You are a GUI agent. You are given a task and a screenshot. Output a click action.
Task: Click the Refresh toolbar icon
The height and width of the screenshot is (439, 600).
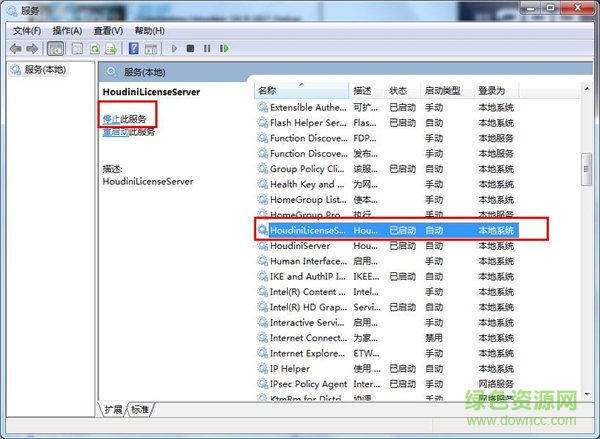(x=95, y=48)
